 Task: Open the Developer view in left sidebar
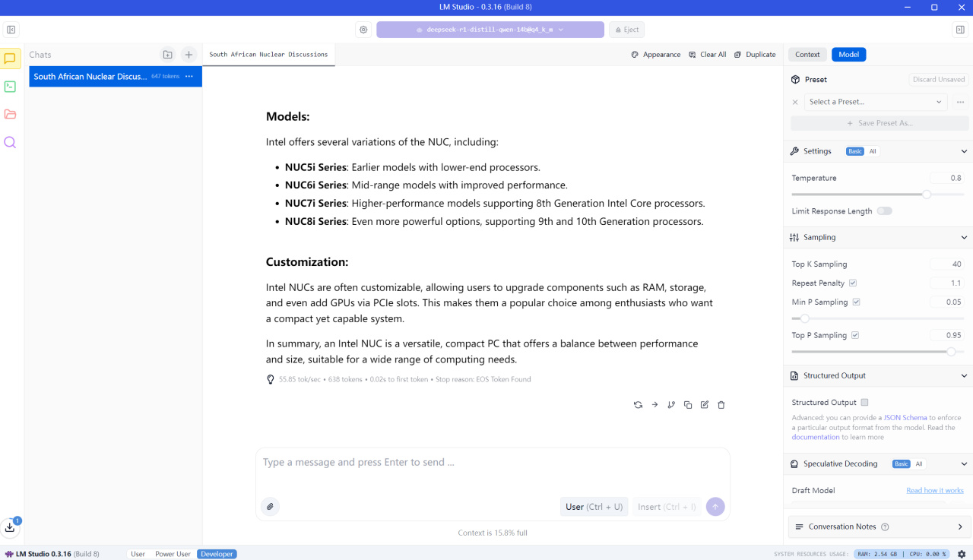tap(10, 87)
